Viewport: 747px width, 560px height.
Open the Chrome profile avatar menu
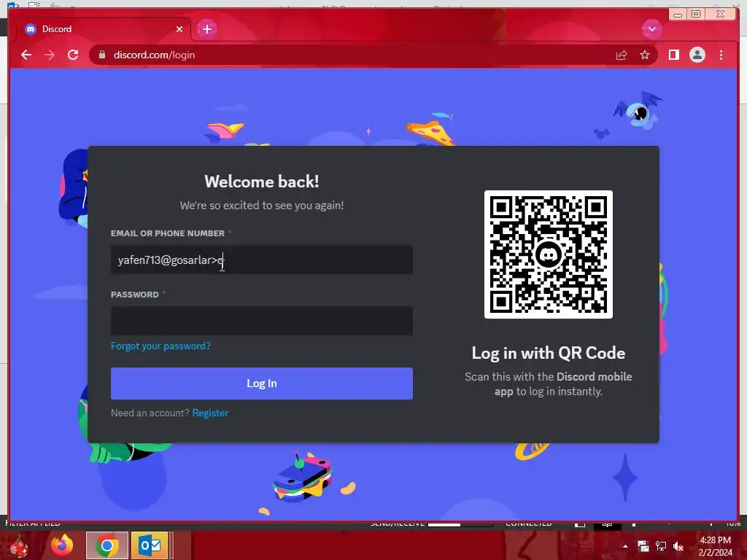click(697, 55)
